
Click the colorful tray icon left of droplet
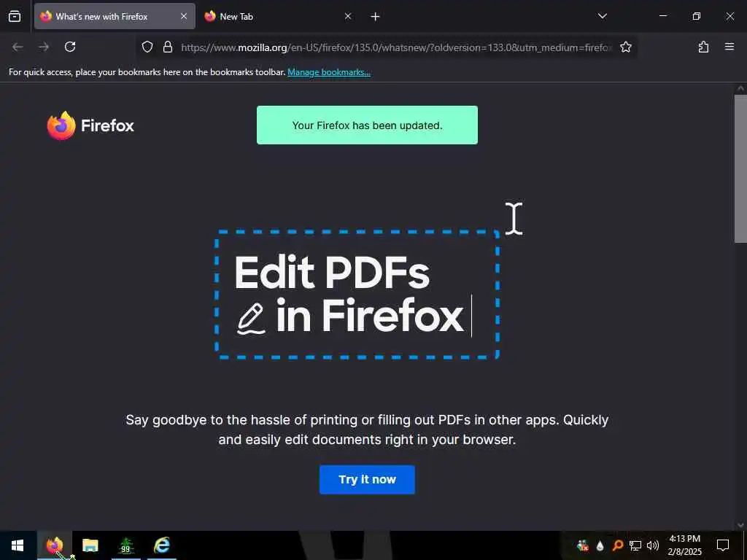582,545
